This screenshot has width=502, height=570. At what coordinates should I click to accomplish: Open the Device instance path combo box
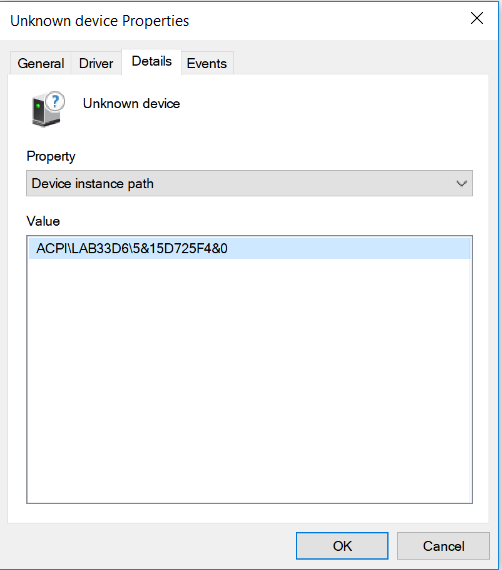[249, 183]
